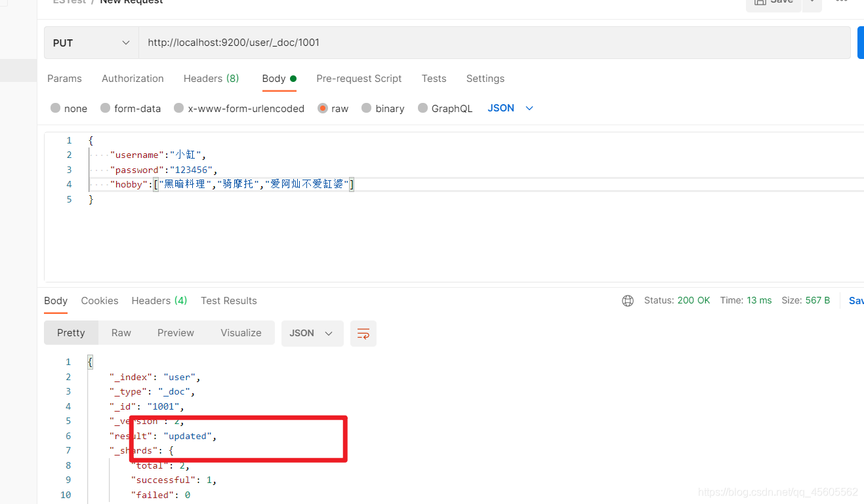The width and height of the screenshot is (864, 504).
Task: Select the Preview response view
Action: click(x=176, y=333)
